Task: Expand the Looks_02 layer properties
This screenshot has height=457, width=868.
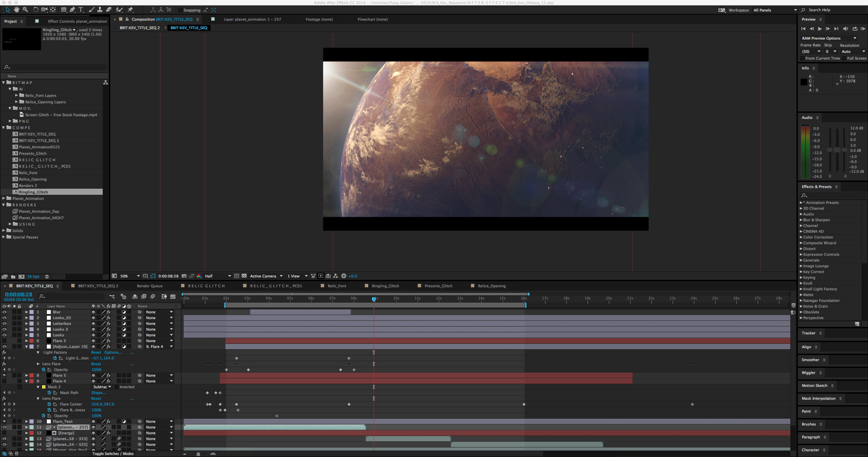Action: tap(26, 318)
